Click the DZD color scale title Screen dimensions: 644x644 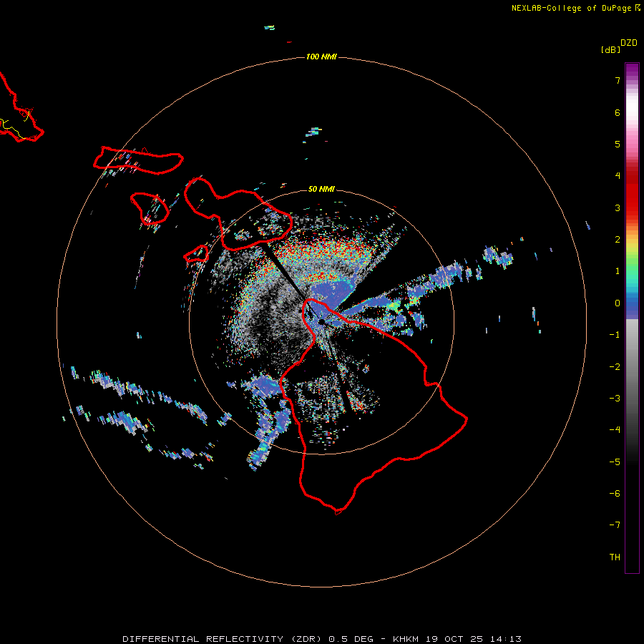tap(629, 43)
